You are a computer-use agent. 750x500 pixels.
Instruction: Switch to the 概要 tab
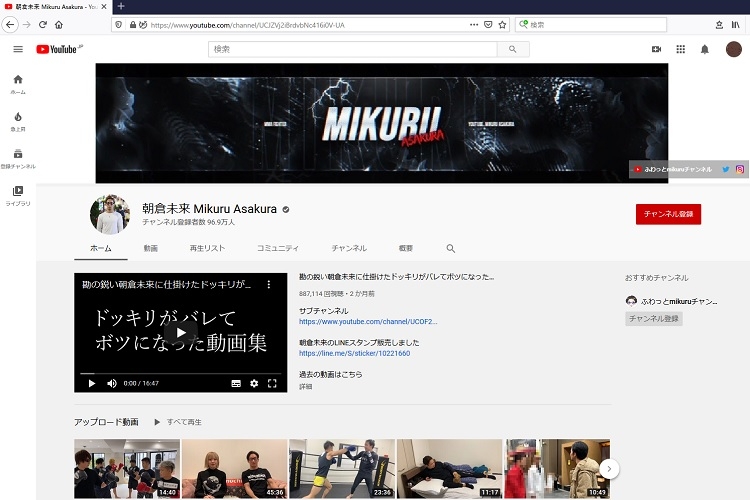[x=406, y=248]
